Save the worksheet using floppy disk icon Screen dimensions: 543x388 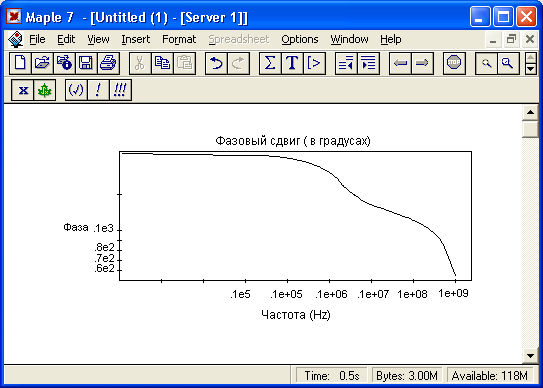tap(86, 63)
